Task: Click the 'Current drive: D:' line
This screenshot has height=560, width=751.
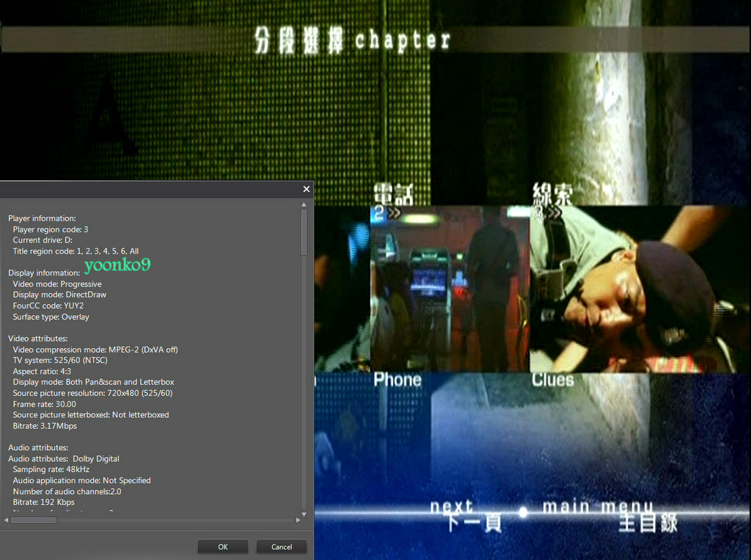Action: pyautogui.click(x=43, y=240)
